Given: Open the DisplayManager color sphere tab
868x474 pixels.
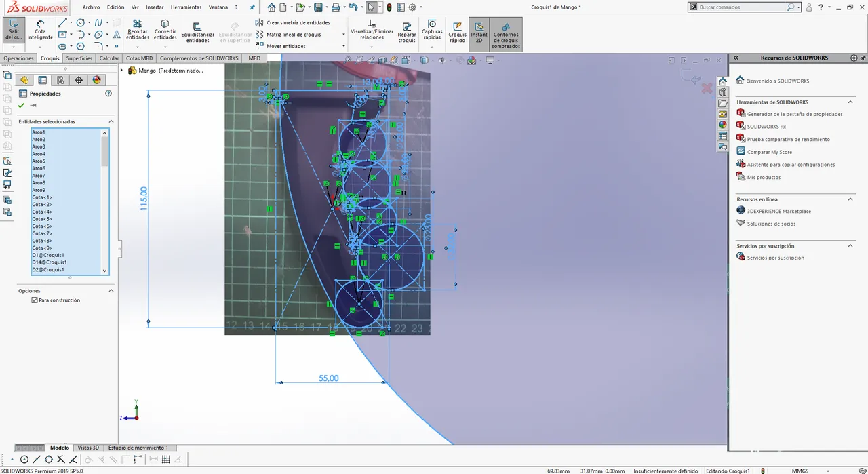Looking at the screenshot, I should (x=96, y=80).
